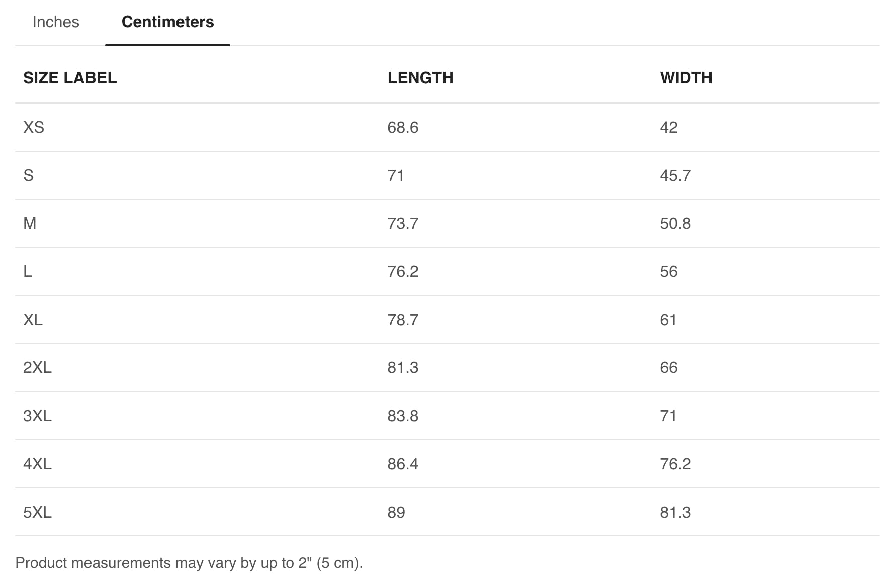Click the product measurements variance note
Viewport: 887px width, 588px height.
coord(189,563)
